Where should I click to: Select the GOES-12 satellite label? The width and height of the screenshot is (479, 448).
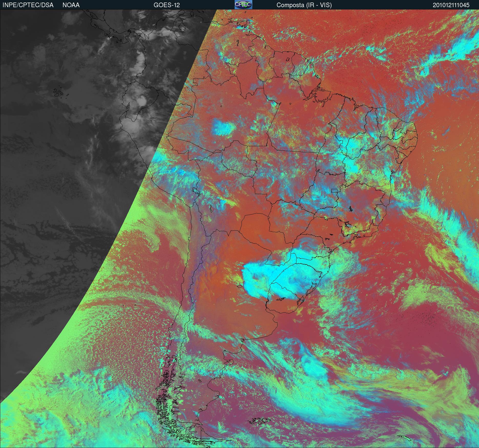[x=166, y=5]
